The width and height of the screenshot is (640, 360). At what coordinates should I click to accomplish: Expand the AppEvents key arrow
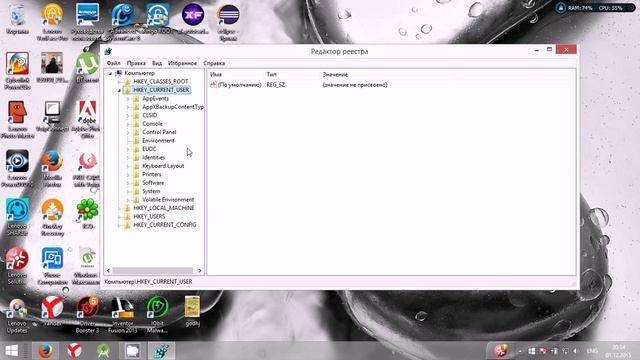(x=128, y=99)
